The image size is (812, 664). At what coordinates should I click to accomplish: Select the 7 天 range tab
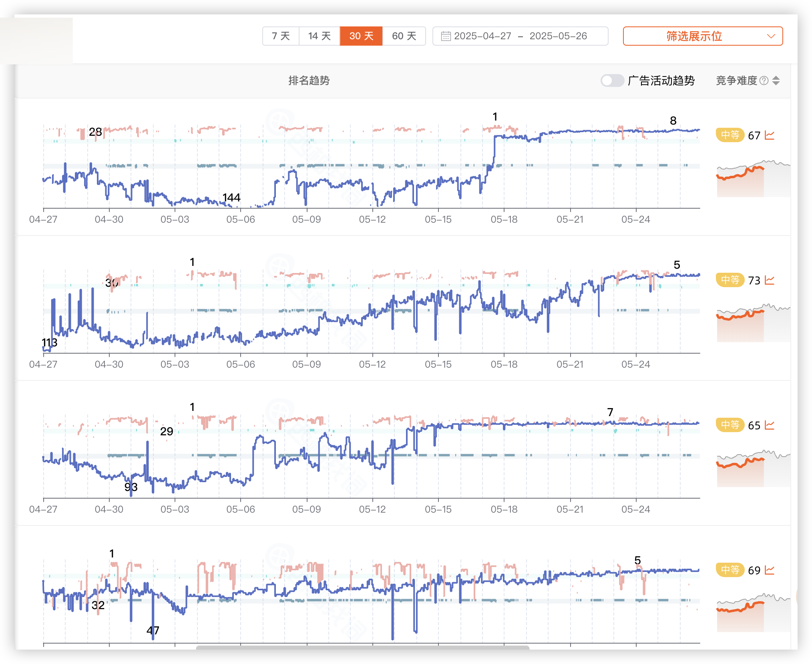[x=281, y=36]
